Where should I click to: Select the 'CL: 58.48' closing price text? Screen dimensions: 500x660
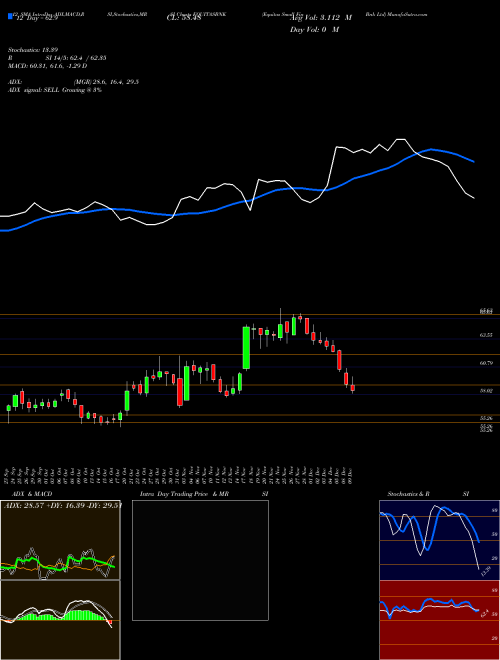point(184,18)
